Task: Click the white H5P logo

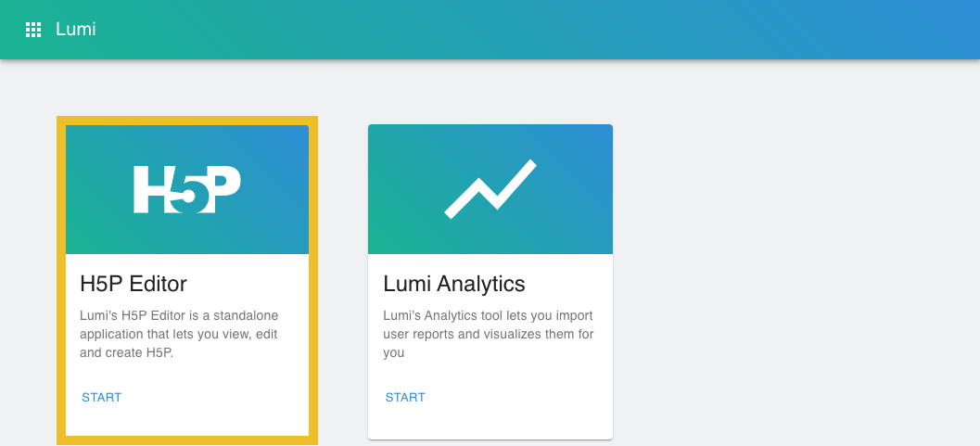Action: point(186,190)
